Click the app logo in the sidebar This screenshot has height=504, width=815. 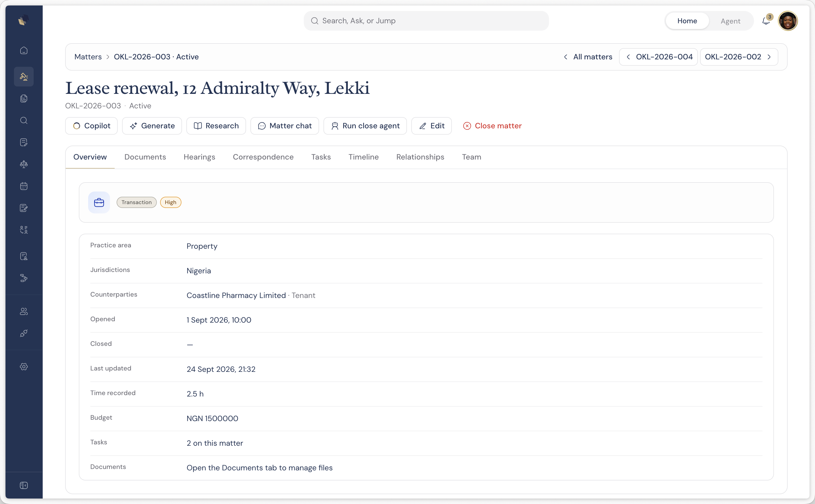click(24, 20)
